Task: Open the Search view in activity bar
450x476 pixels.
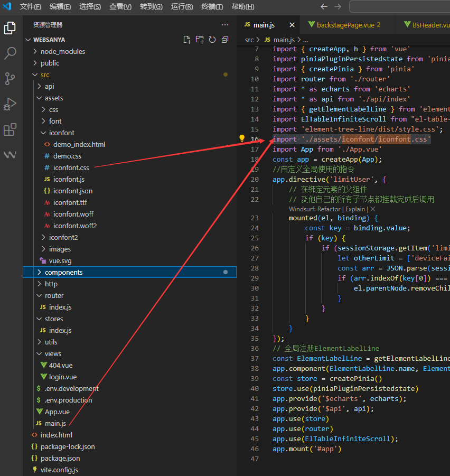Action: (x=10, y=53)
